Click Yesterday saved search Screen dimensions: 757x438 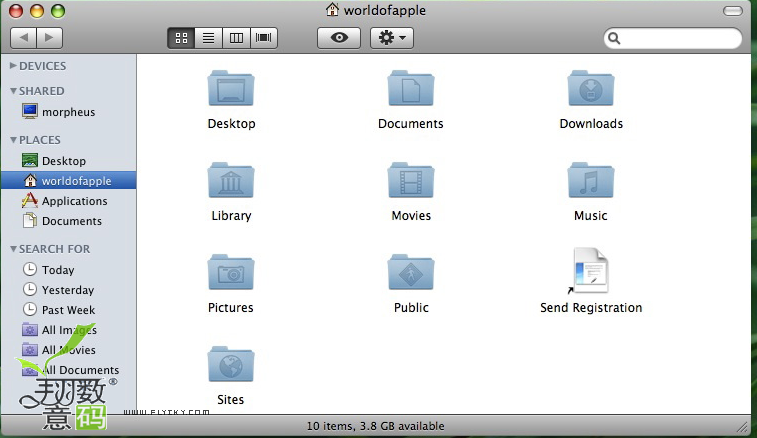(x=68, y=290)
